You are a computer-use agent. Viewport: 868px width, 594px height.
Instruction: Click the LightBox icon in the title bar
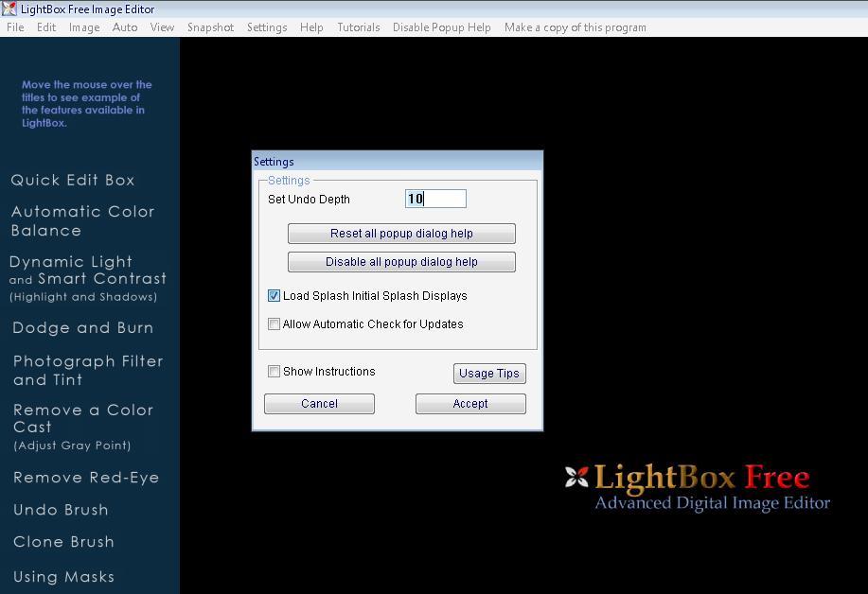tap(9, 9)
